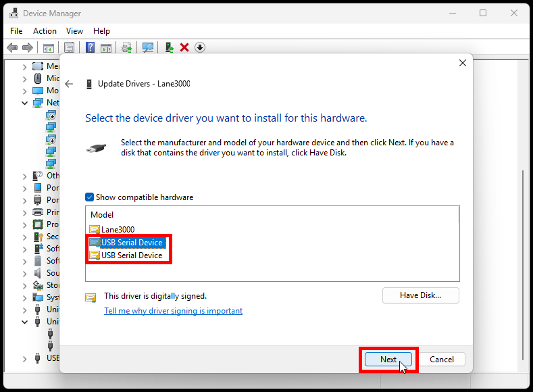This screenshot has width=533, height=392.
Task: Expand the 'Sou' tree node
Action: coord(24,274)
